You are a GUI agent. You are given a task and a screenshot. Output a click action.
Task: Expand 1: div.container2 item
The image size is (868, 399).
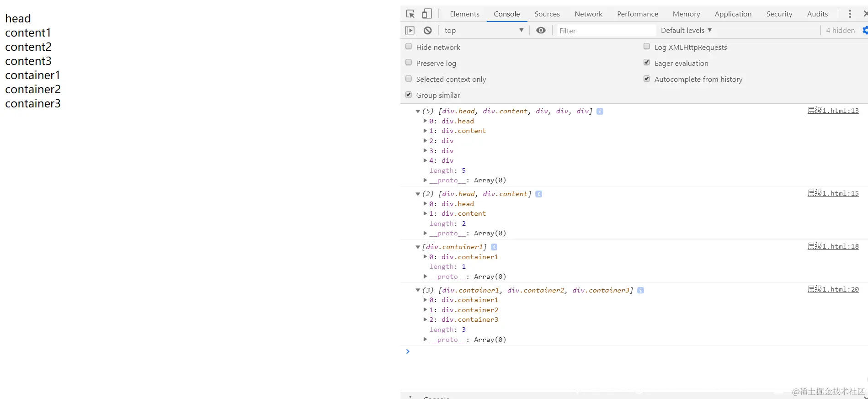pyautogui.click(x=425, y=310)
